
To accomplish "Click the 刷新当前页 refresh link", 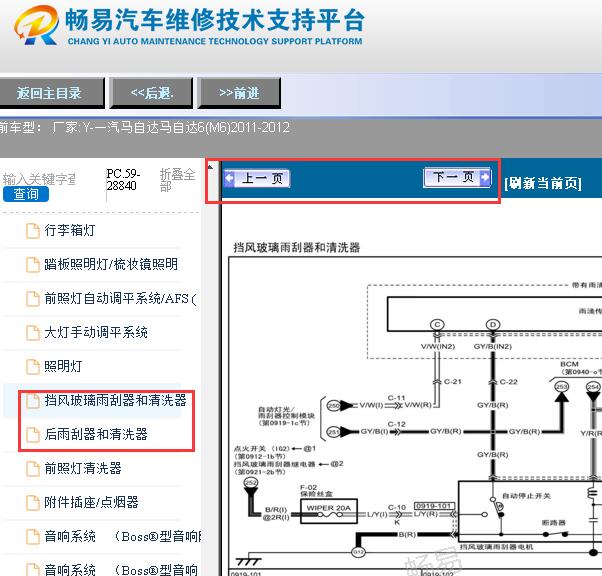I will click(543, 184).
